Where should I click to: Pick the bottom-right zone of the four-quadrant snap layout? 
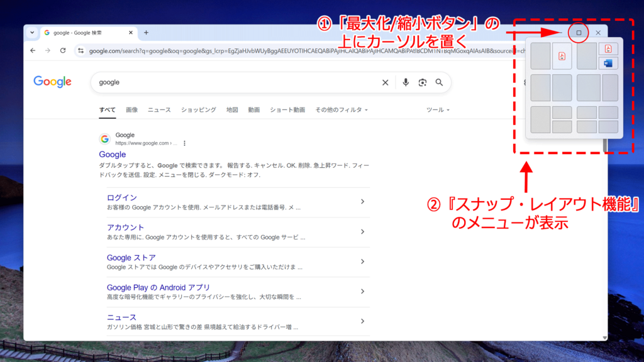tap(608, 127)
